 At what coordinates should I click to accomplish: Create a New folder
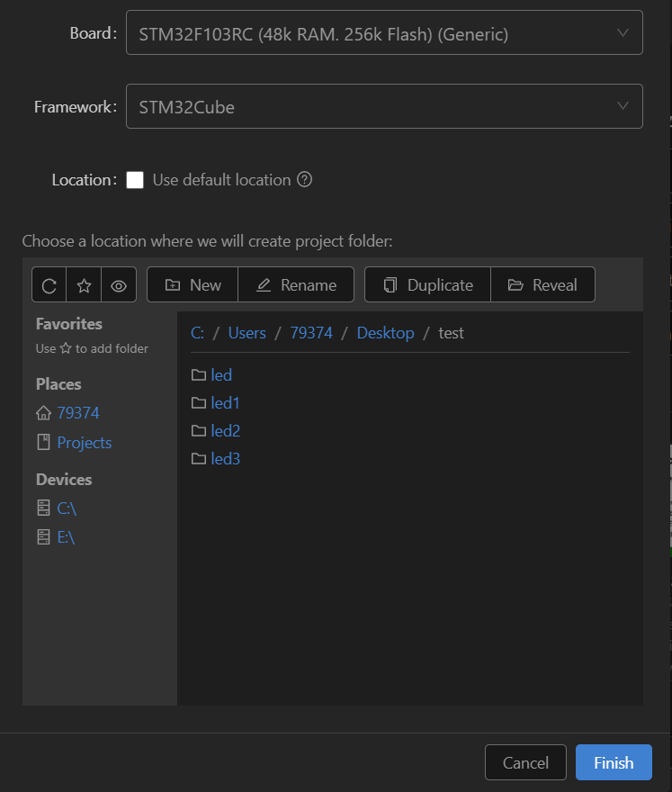coord(192,284)
